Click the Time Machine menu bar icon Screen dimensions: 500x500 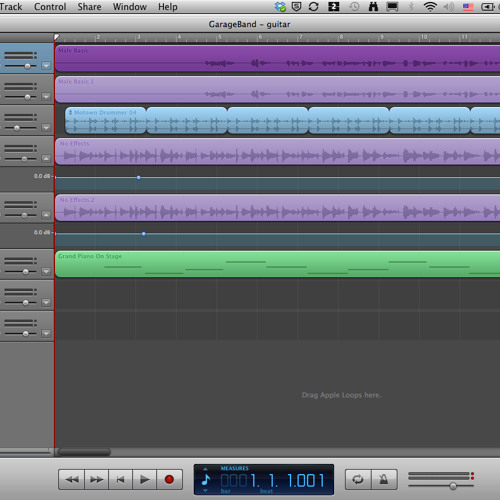click(354, 7)
